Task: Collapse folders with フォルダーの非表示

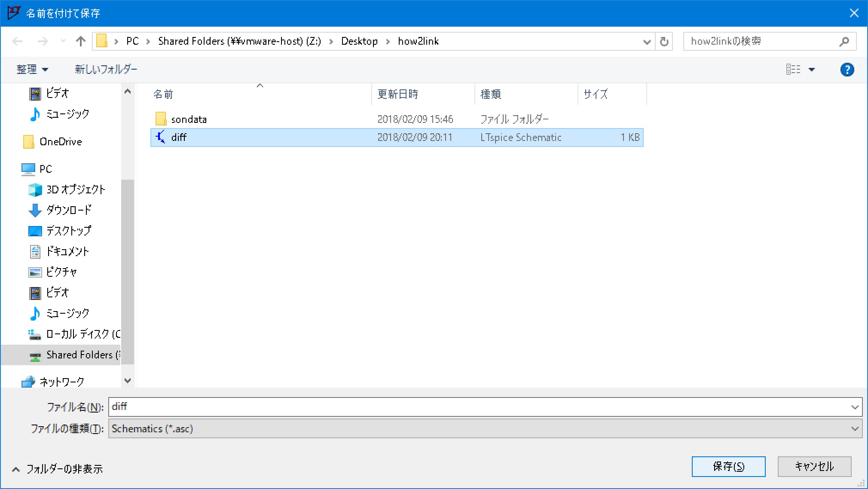Action: (58, 469)
